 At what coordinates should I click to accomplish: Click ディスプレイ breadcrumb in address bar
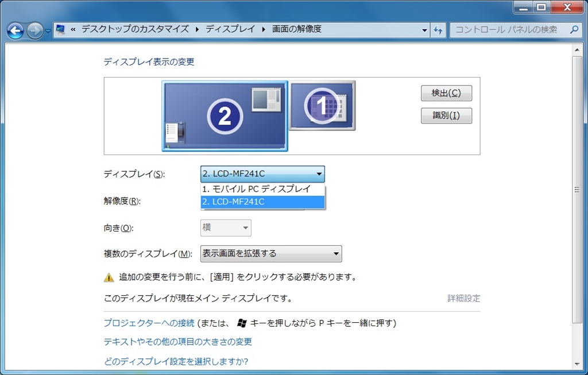(230, 29)
